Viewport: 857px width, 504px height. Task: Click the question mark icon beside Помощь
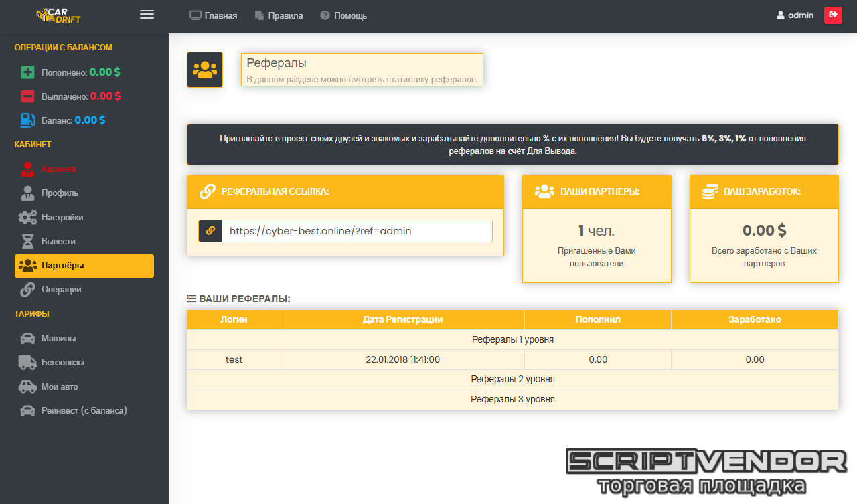(x=325, y=15)
